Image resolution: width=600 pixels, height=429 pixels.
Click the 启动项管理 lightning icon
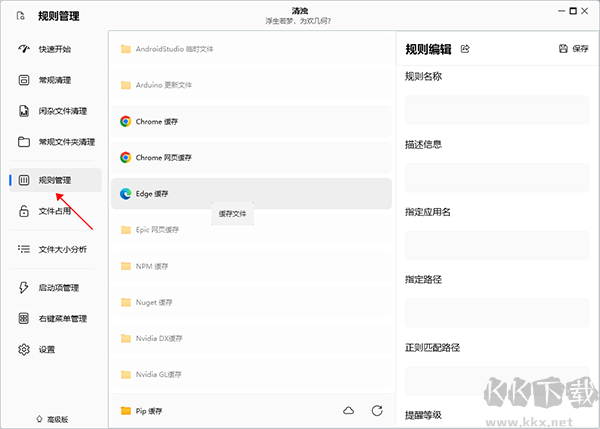[24, 287]
